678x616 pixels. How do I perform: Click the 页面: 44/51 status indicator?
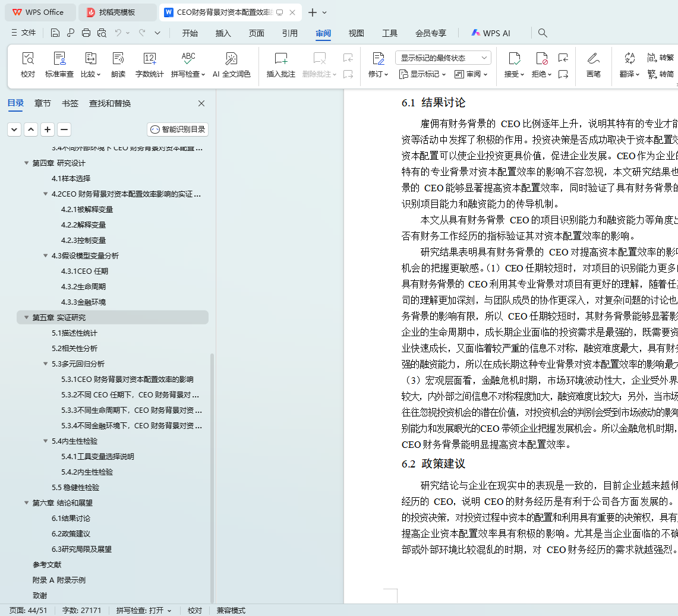click(x=28, y=611)
